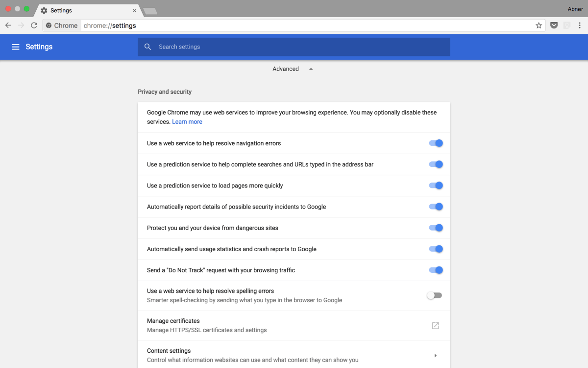This screenshot has width=588, height=368.
Task: Toggle prediction service to load pages quickly
Action: (x=436, y=185)
